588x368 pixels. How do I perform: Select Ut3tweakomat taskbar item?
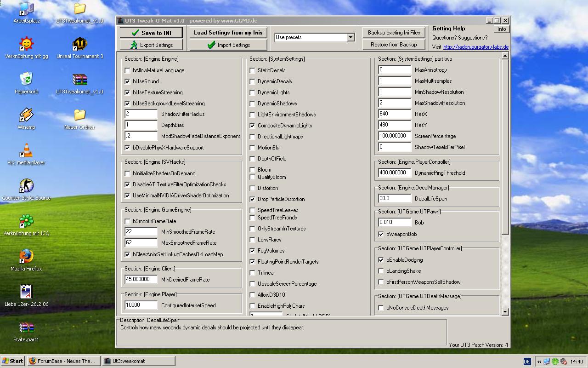pyautogui.click(x=138, y=361)
